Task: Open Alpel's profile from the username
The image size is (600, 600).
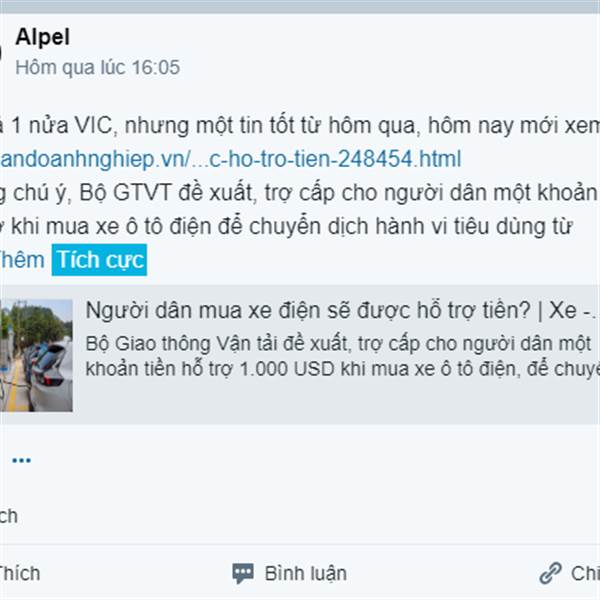Action: 42,37
